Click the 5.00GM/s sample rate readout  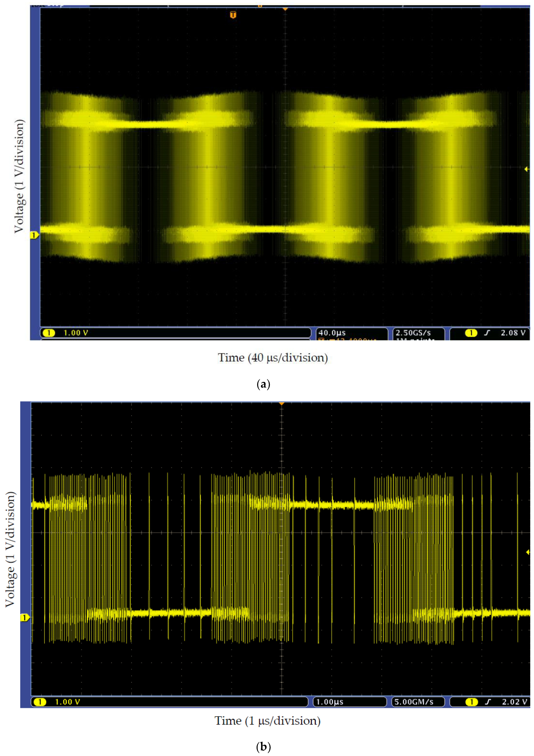click(x=414, y=702)
